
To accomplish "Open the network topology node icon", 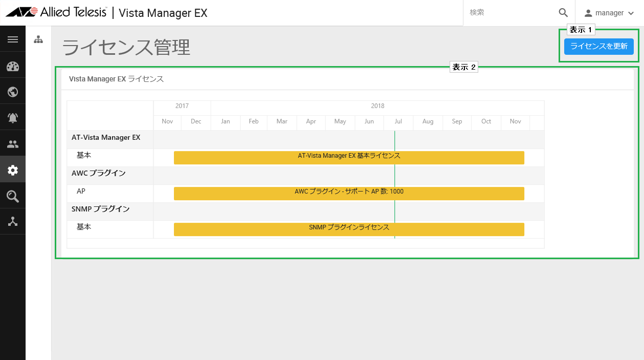I will click(x=13, y=222).
